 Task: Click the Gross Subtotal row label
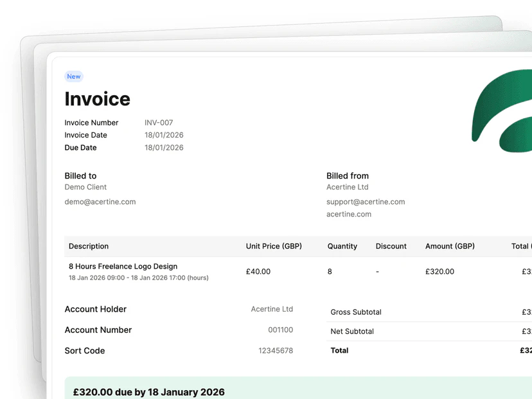click(x=356, y=312)
